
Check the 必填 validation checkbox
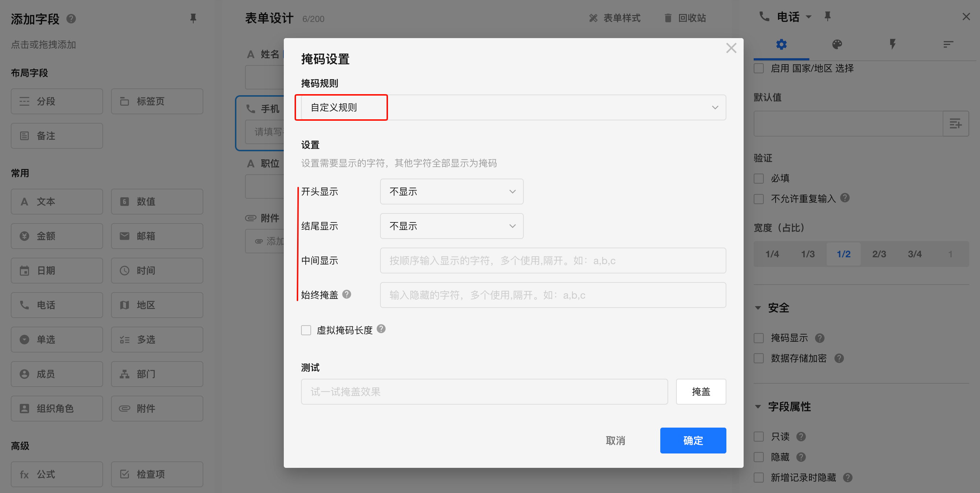(759, 179)
